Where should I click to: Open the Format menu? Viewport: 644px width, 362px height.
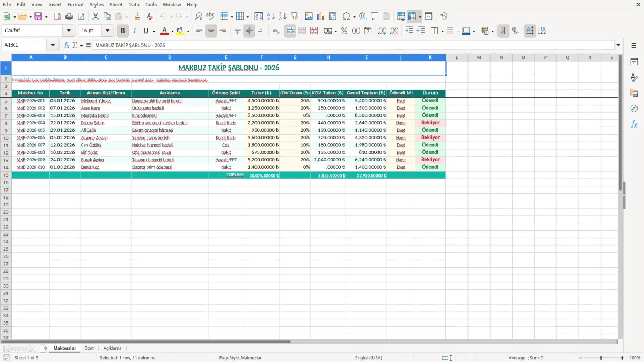pyautogui.click(x=75, y=4)
